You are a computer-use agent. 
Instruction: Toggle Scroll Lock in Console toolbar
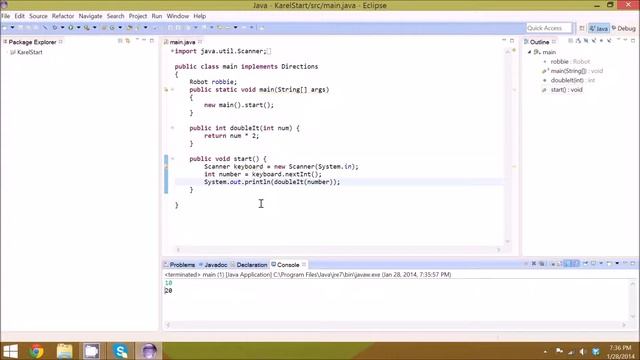(560, 264)
